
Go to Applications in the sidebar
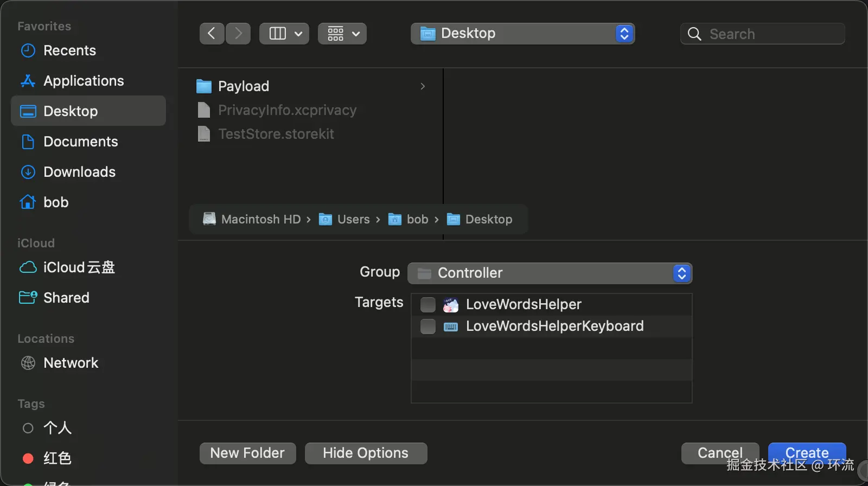[84, 81]
